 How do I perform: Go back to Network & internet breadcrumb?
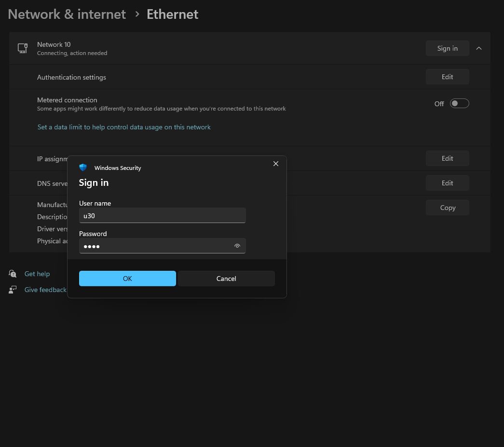coord(67,14)
